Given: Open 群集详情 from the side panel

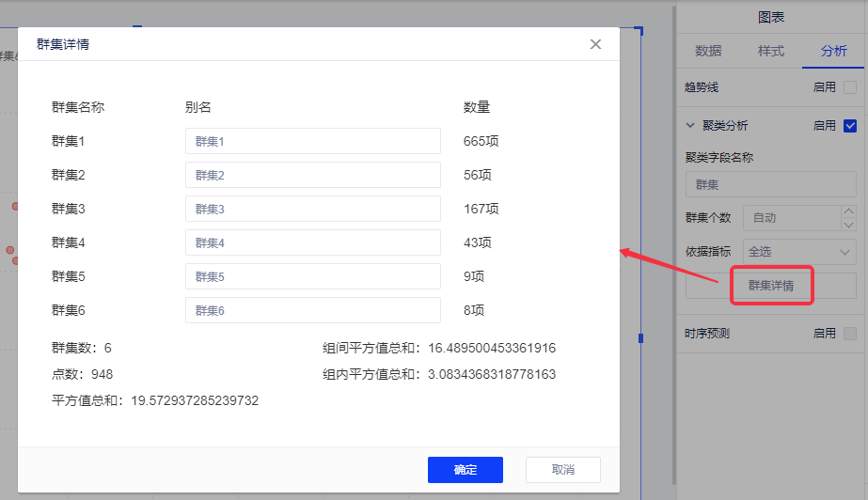Looking at the screenshot, I should [770, 286].
